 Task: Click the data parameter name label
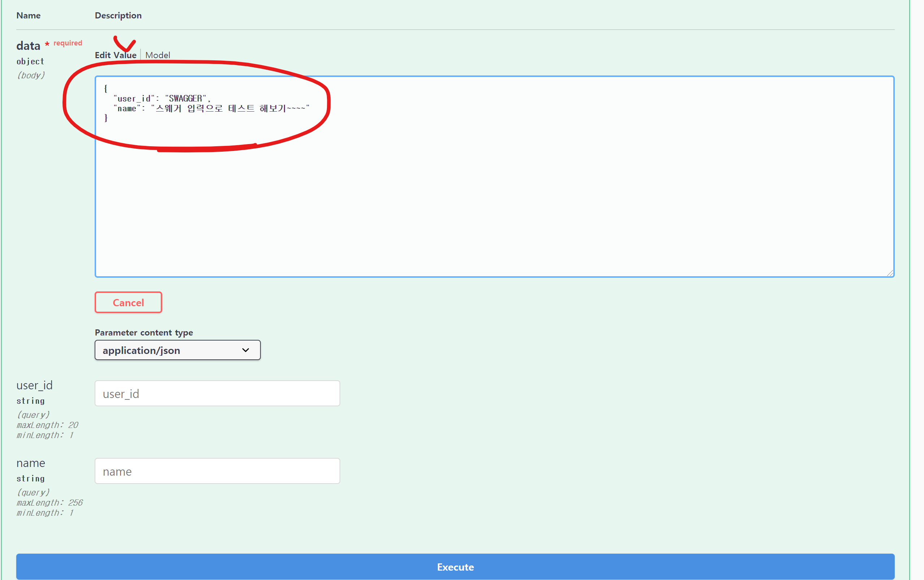click(x=28, y=46)
